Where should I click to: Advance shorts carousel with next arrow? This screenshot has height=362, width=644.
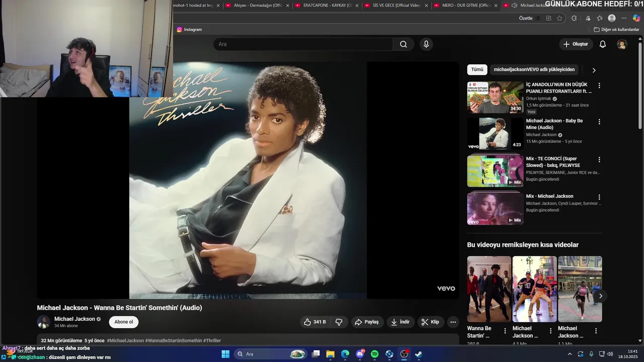pos(600,296)
